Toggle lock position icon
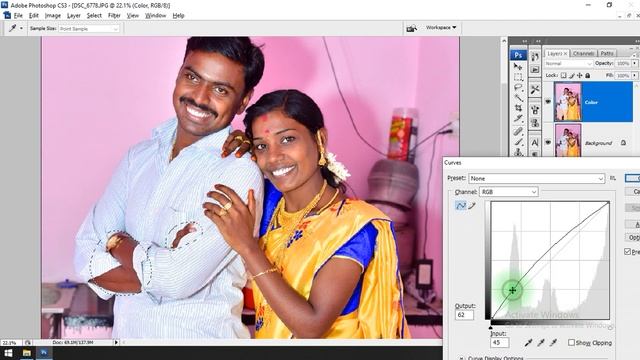The height and width of the screenshot is (360, 640). [x=580, y=76]
